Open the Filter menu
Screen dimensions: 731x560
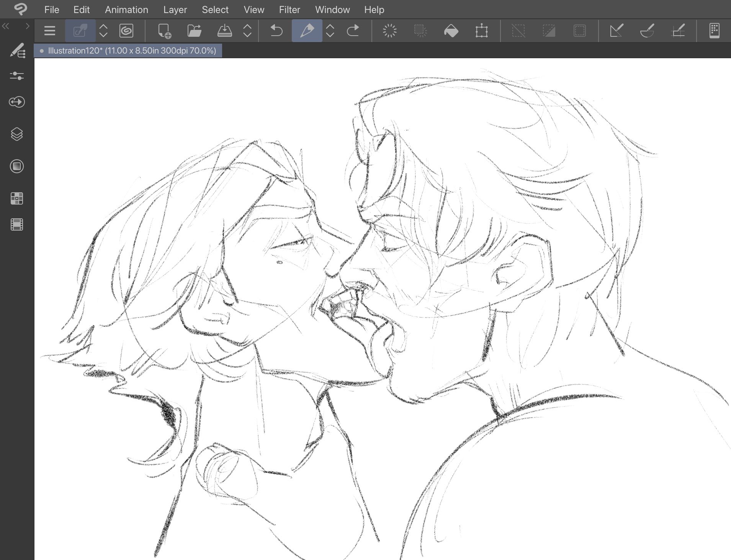289,10
